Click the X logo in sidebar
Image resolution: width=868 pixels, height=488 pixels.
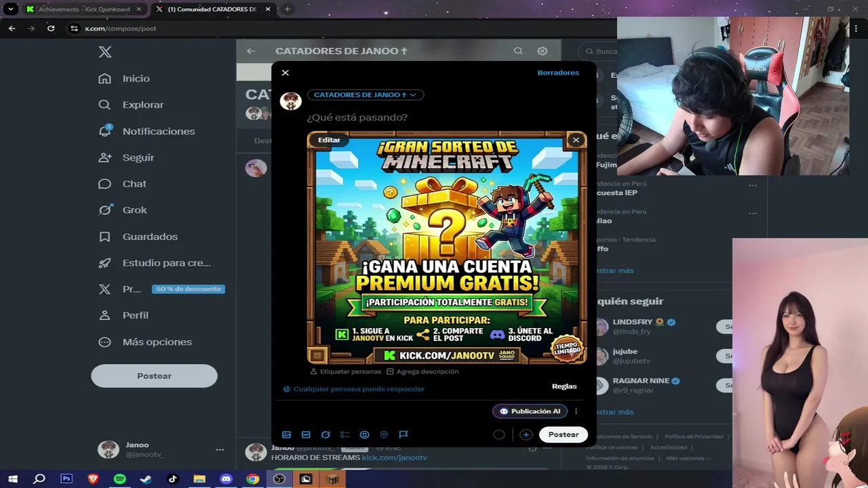105,52
